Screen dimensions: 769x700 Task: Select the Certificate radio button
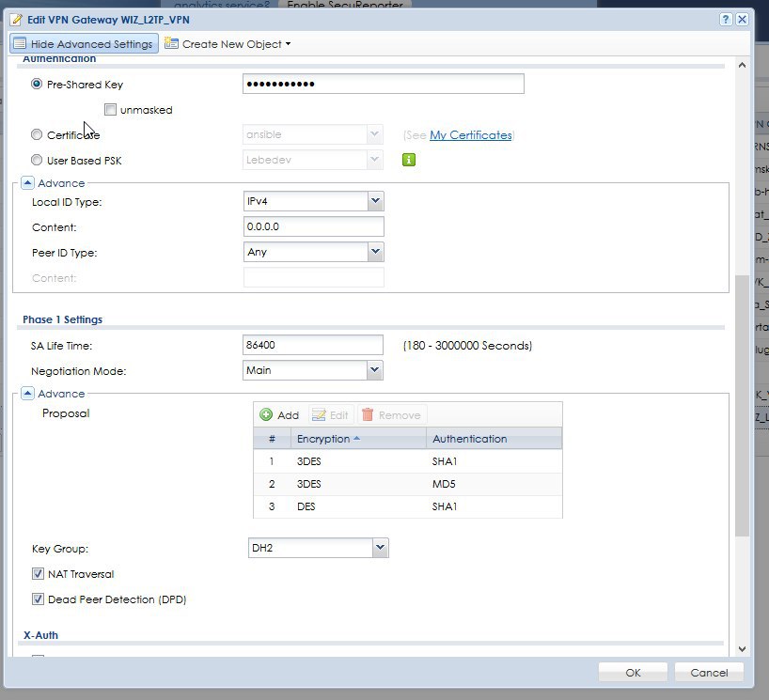tap(37, 134)
